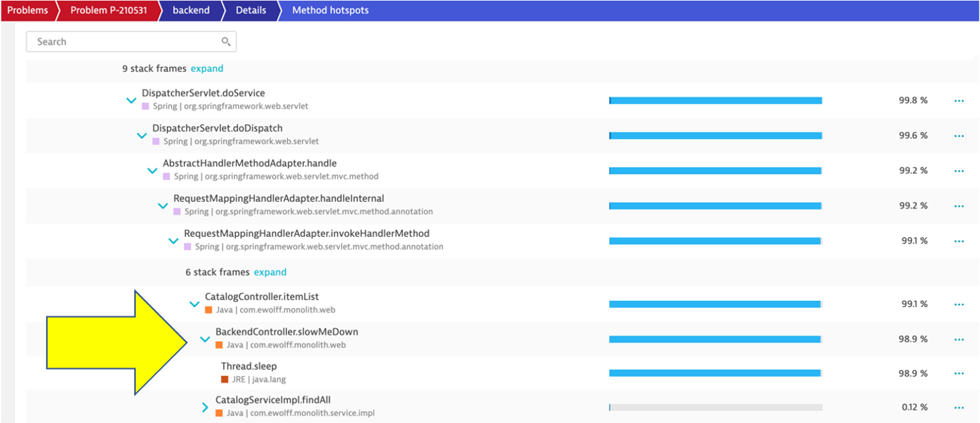
Task: Open more options for CatalogController.itemList row
Action: (959, 304)
